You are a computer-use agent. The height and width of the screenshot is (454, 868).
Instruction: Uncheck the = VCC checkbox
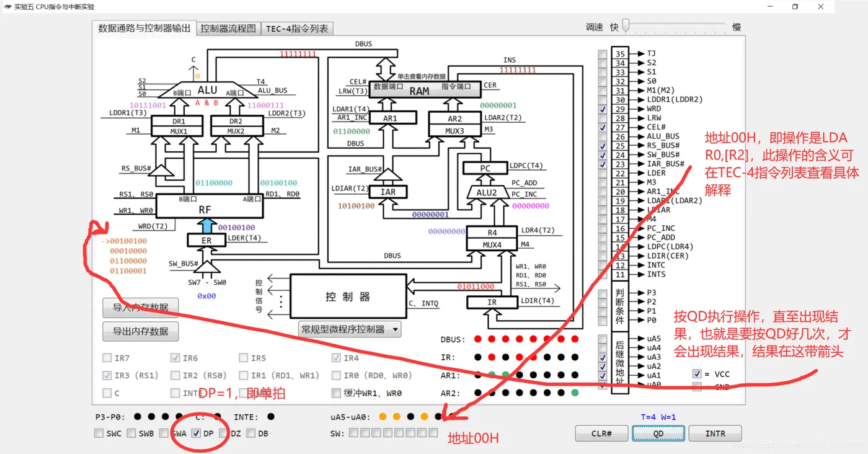[x=697, y=374]
